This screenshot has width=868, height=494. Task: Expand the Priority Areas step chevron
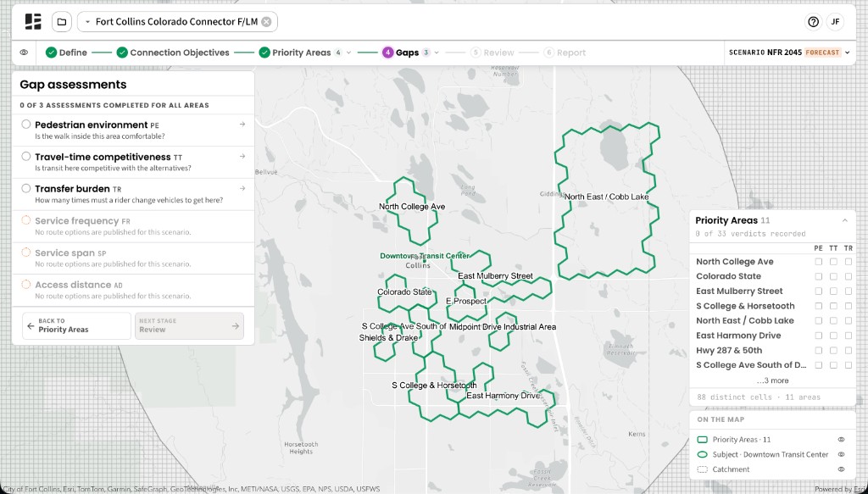(x=348, y=53)
